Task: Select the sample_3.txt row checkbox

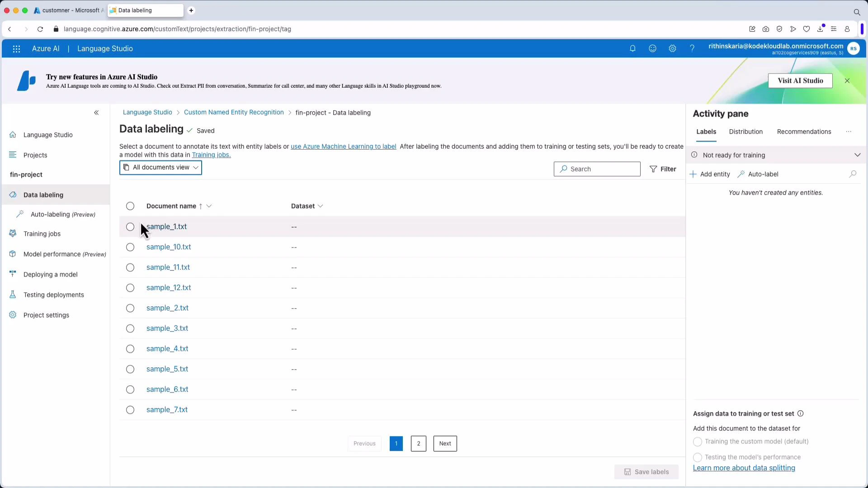Action: tap(130, 328)
